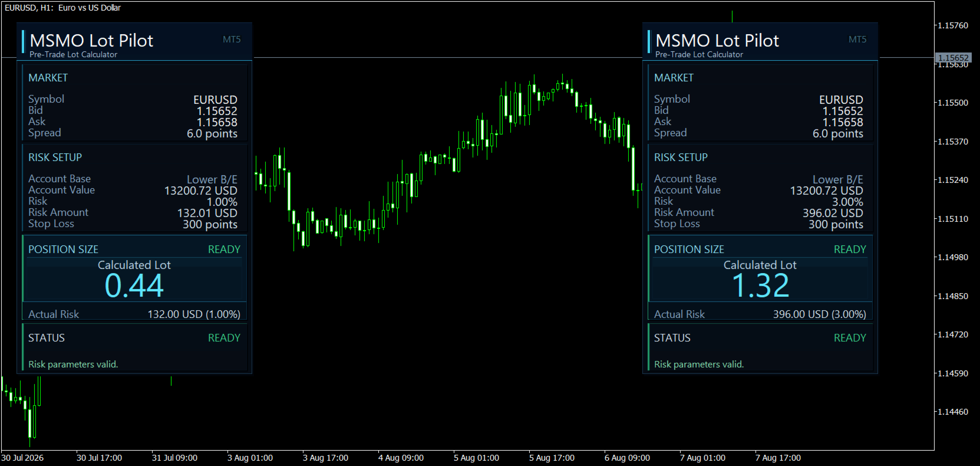Click the MSMO Lot Pilot title in left panel
This screenshot has width=980, height=466.
(91, 40)
